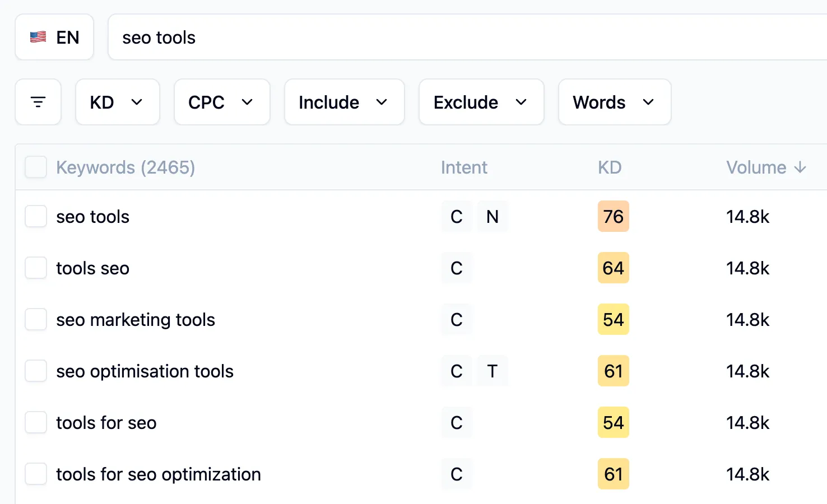The width and height of the screenshot is (827, 504).
Task: Click the C intent badge for seo marketing tools
Action: click(457, 320)
